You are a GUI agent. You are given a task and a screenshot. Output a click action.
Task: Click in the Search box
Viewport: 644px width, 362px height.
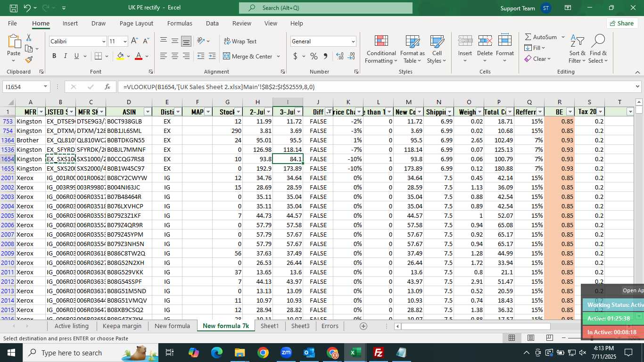pyautogui.click(x=325, y=8)
